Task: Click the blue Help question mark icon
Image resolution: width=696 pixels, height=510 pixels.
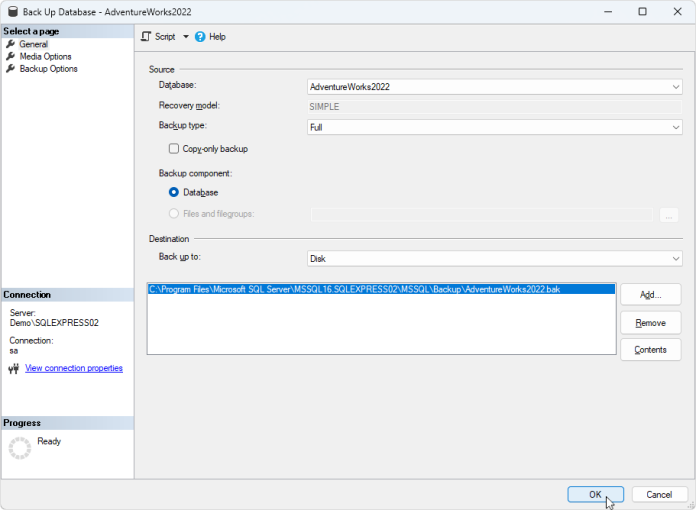Action: pos(200,36)
